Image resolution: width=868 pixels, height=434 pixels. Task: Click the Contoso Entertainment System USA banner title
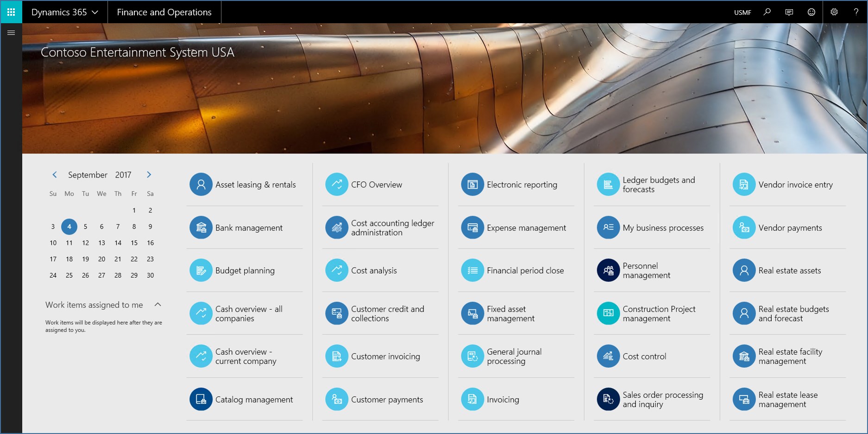(138, 52)
